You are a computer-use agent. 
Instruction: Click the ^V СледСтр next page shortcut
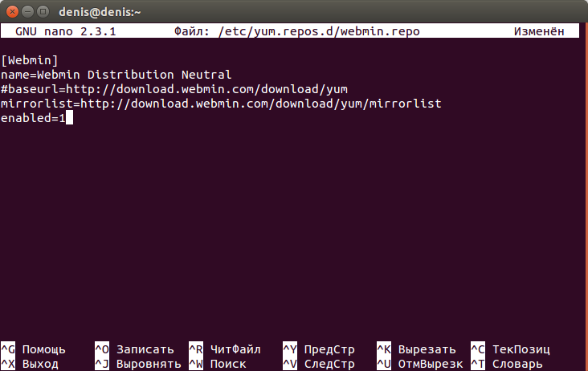tap(319, 364)
